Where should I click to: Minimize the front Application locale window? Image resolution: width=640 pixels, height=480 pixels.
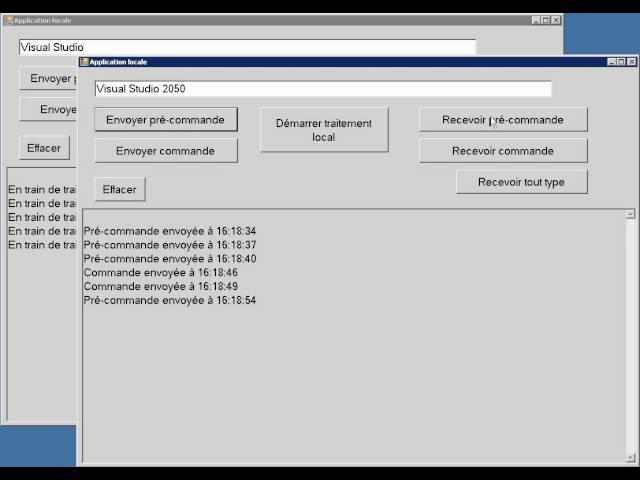(x=611, y=62)
